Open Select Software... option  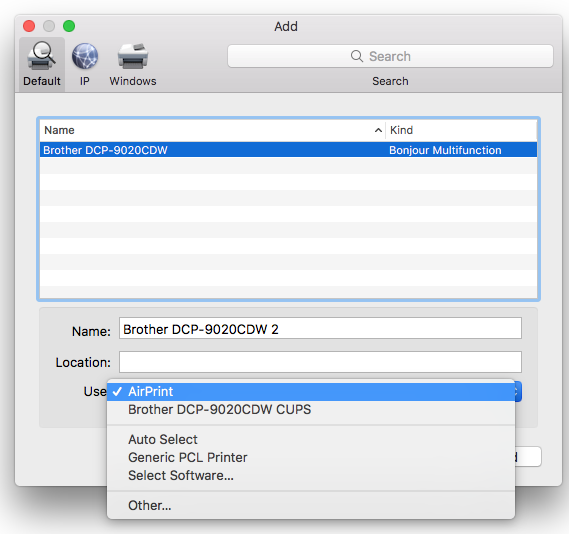click(x=311, y=475)
